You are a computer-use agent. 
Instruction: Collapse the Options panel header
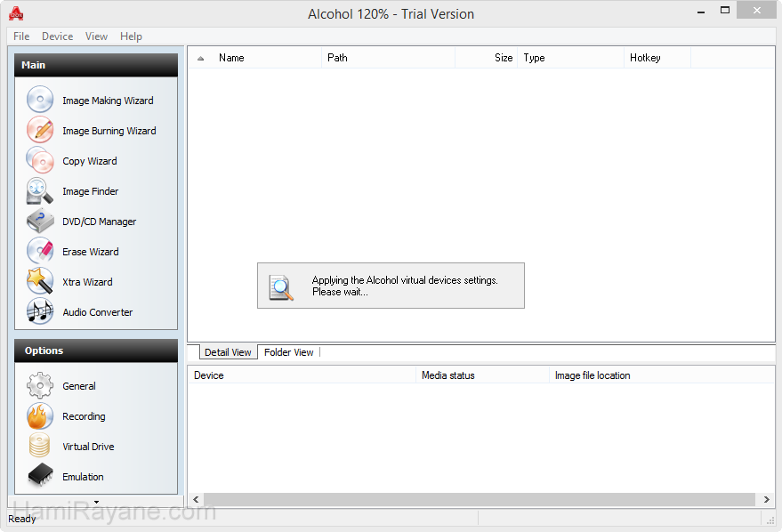pos(96,351)
